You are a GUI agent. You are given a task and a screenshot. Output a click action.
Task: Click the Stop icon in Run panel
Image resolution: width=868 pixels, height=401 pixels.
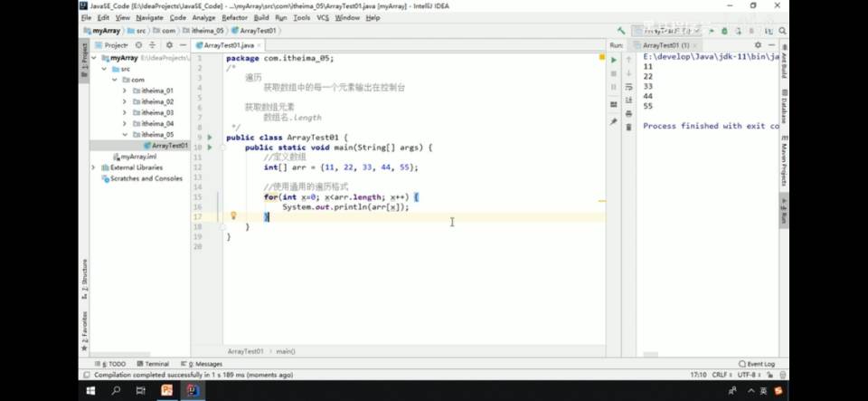pos(613,73)
